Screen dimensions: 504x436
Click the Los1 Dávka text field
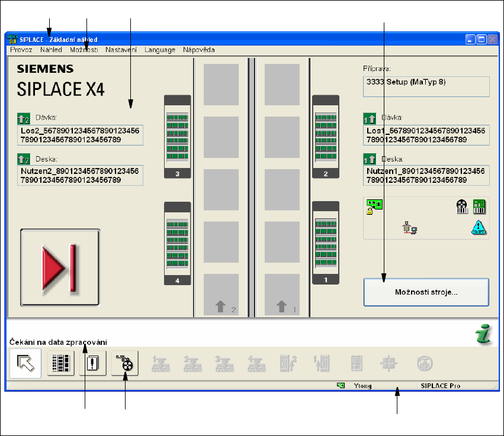click(426, 135)
